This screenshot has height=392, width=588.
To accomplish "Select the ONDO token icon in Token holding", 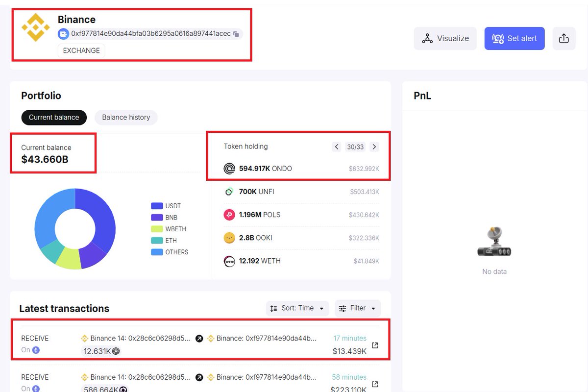I will coord(229,168).
